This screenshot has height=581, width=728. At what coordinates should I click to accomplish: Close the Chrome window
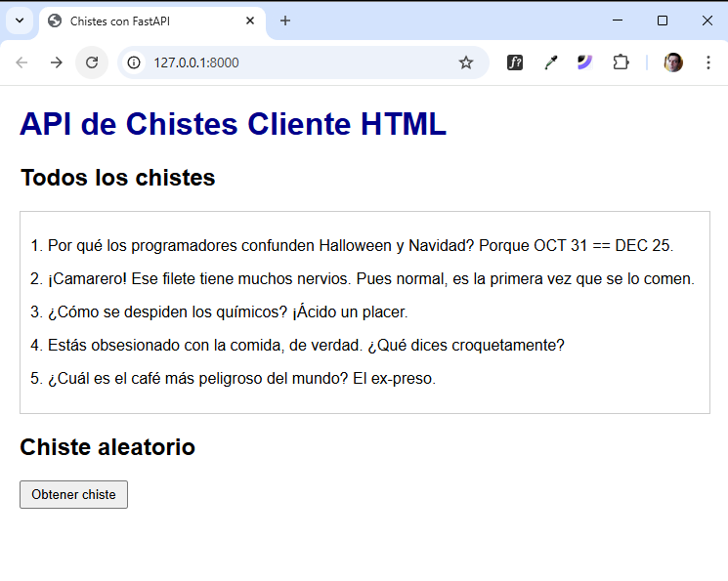[707, 21]
